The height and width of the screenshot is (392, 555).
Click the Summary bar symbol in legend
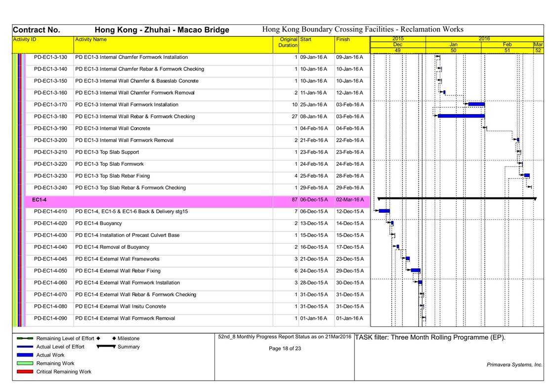(106, 347)
